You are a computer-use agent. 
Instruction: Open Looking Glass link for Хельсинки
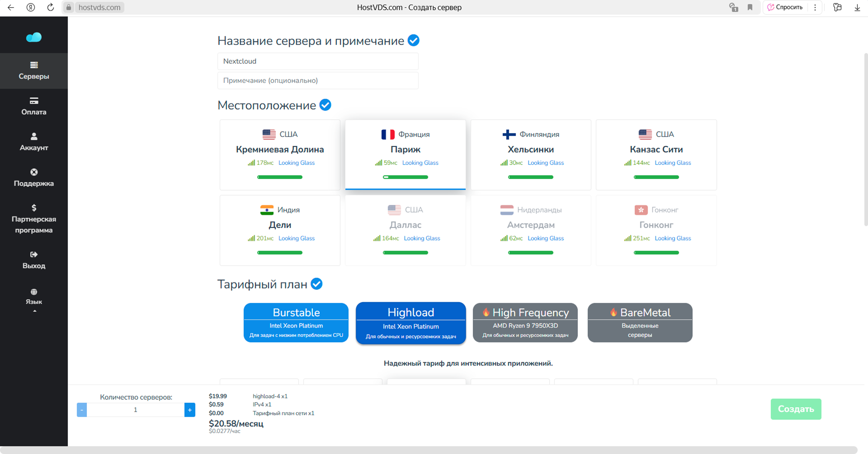coord(545,163)
